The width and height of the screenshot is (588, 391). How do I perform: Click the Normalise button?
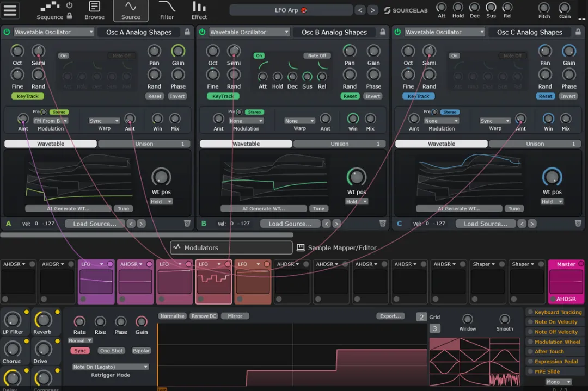coord(172,316)
